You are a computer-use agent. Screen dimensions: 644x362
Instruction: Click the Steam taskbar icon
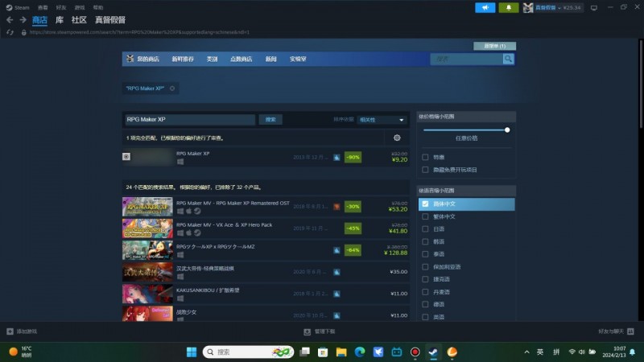433,352
